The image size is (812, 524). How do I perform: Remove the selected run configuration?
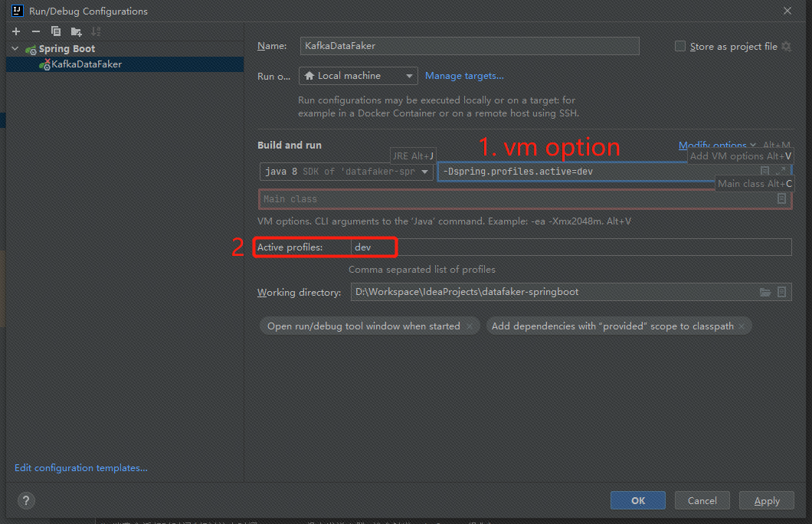pos(35,31)
